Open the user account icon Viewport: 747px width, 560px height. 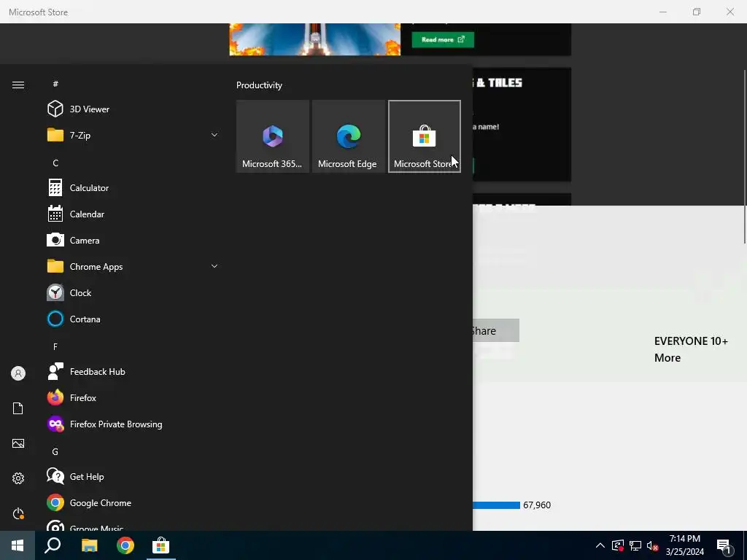(18, 373)
